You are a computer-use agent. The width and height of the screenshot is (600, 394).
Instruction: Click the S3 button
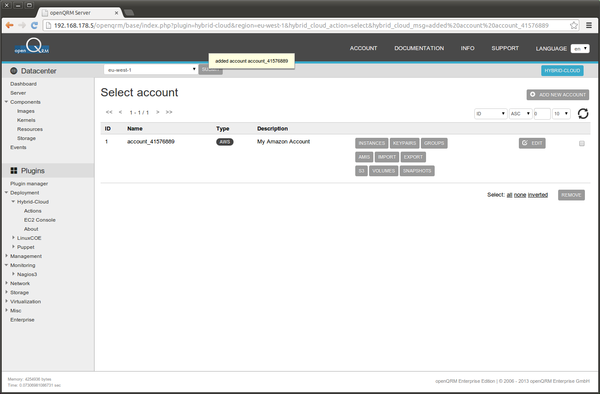tap(361, 171)
